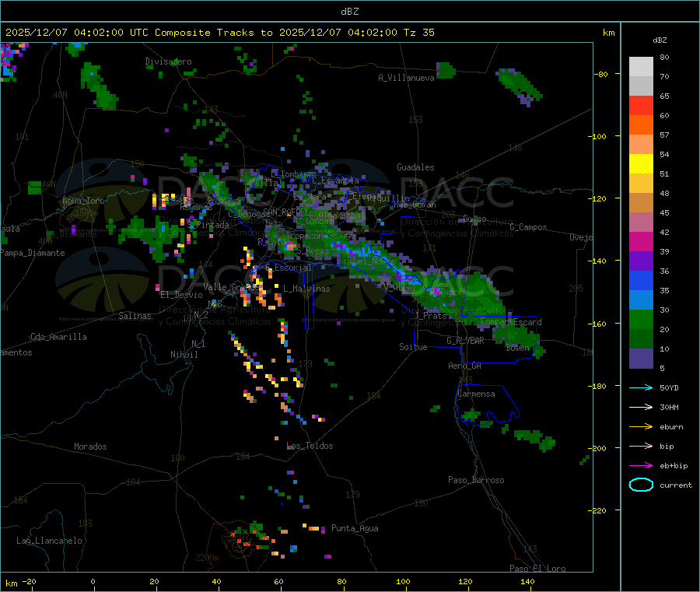
Task: Click the 'current' legend label
Action: pyautogui.click(x=676, y=485)
